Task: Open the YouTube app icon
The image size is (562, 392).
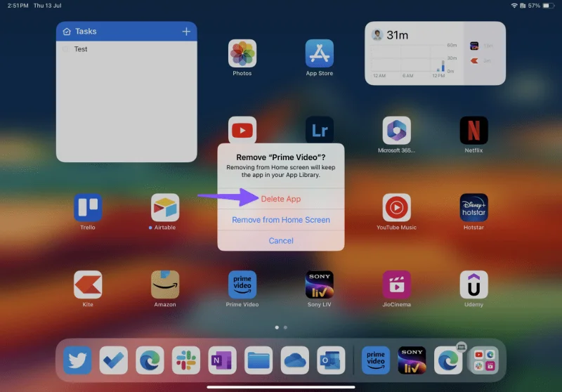Action: [x=242, y=130]
